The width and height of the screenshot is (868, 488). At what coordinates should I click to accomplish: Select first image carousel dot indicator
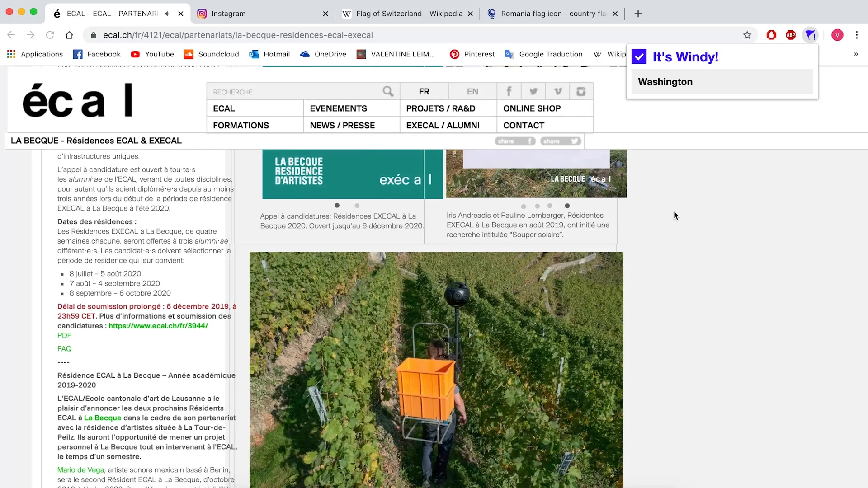337,206
